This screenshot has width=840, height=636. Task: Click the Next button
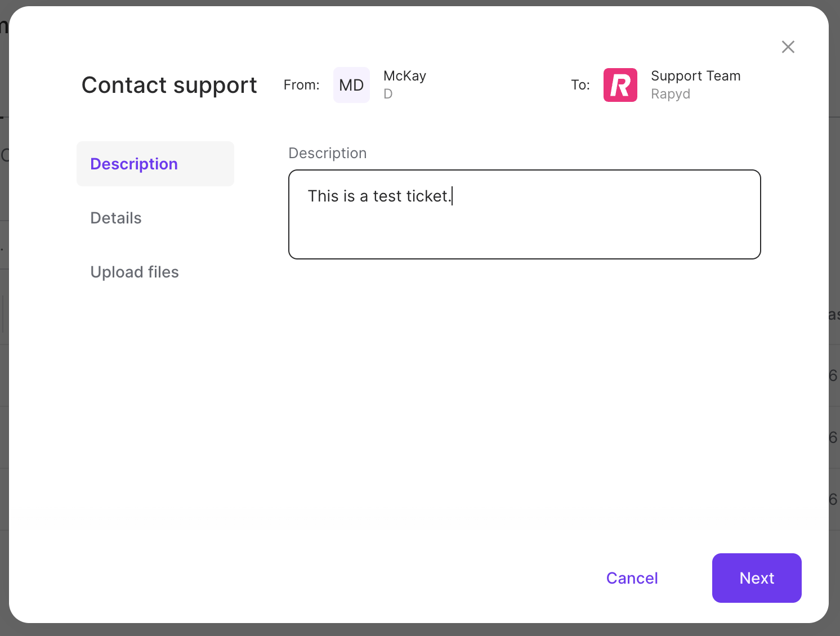click(756, 577)
